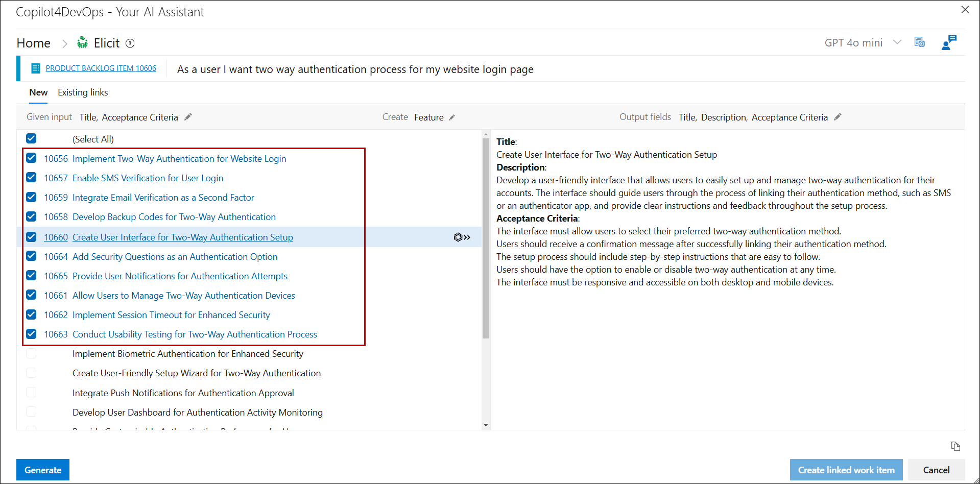This screenshot has width=980, height=484.
Task: Click the list's vertical scrollbar thumb
Action: click(x=486, y=238)
